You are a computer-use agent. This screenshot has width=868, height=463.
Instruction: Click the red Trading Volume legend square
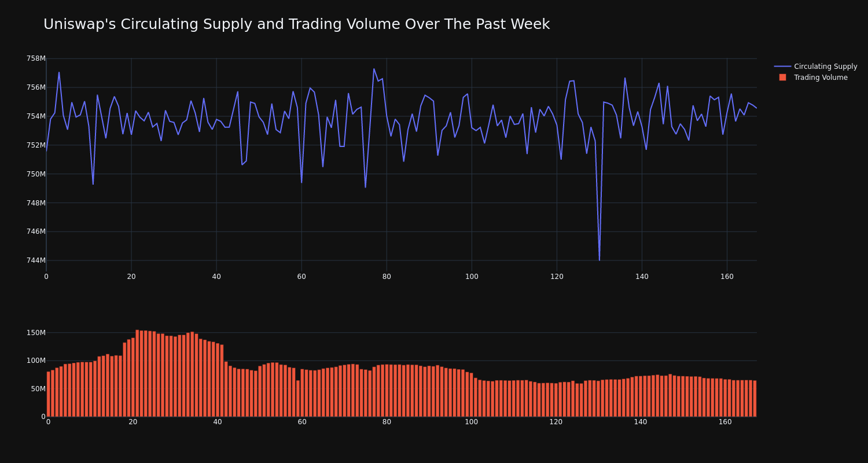click(x=782, y=78)
